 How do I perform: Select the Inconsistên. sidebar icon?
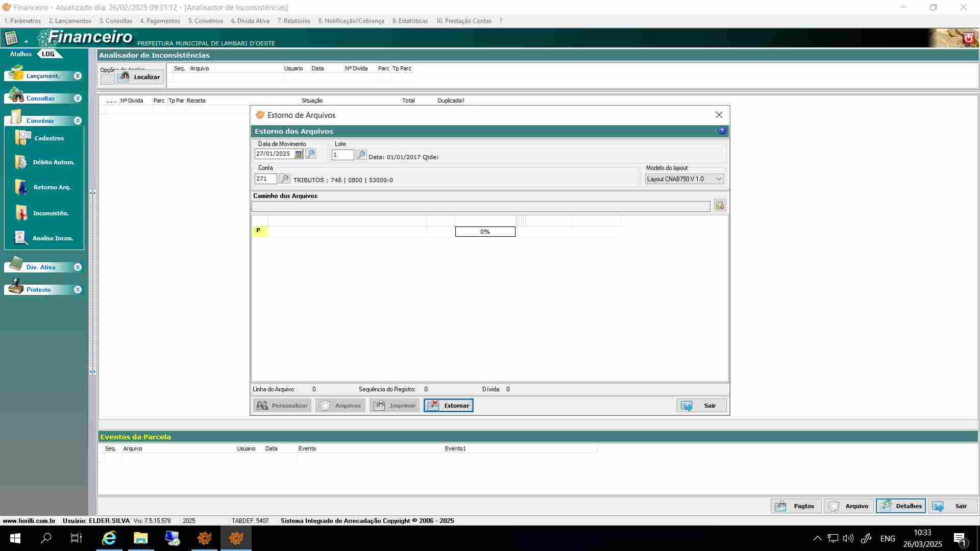click(21, 213)
